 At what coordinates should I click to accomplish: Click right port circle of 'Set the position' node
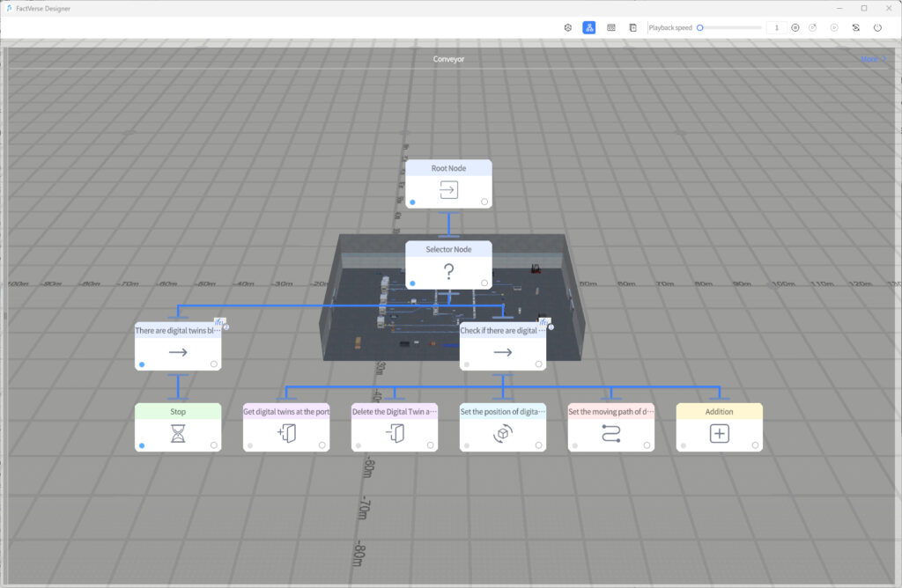538,445
